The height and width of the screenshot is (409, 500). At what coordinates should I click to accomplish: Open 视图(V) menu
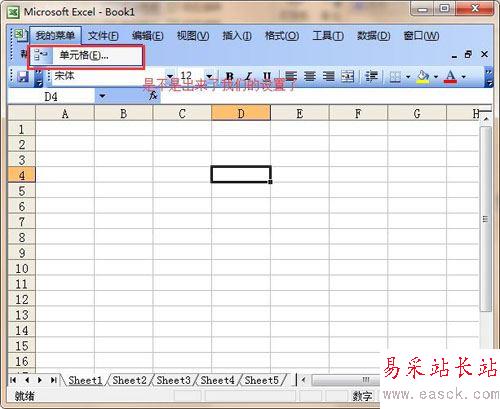[x=193, y=35]
